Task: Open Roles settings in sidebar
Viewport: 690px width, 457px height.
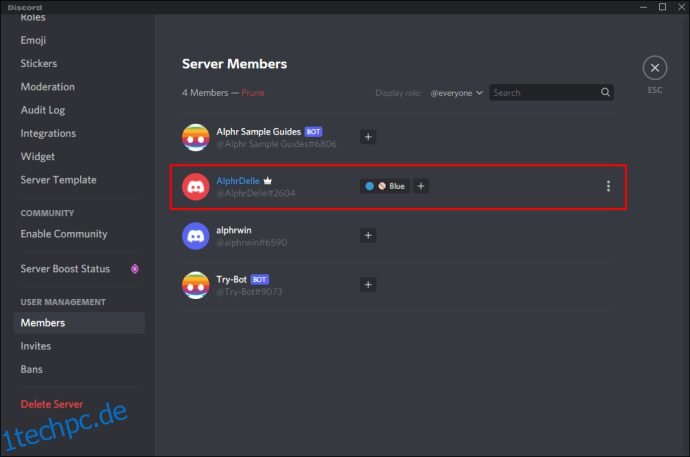Action: click(x=33, y=18)
